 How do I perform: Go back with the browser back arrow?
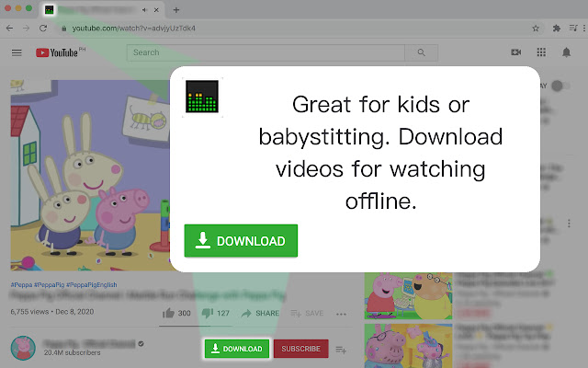[10, 29]
